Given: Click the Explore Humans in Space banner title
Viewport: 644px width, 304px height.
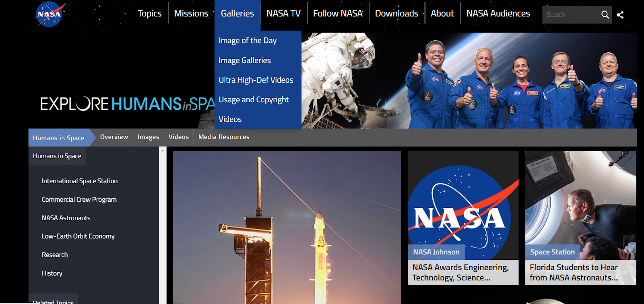Looking at the screenshot, I should [127, 104].
